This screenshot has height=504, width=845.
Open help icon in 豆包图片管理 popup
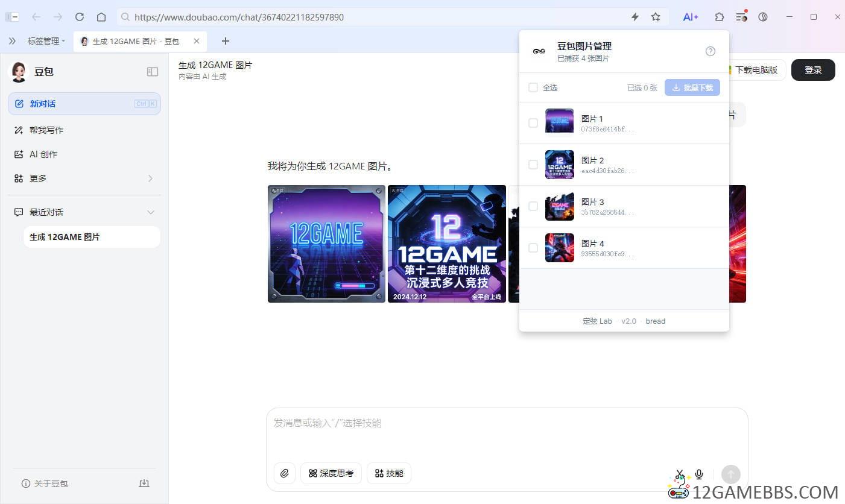point(710,51)
